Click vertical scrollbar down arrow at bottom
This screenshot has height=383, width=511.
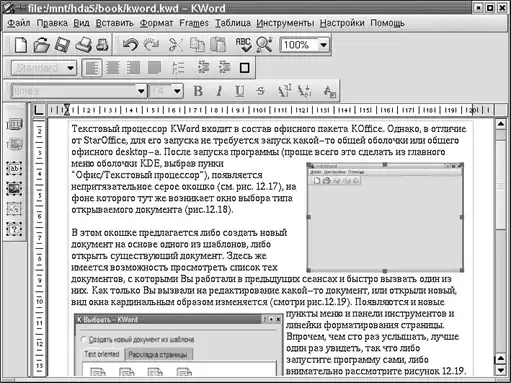501,370
